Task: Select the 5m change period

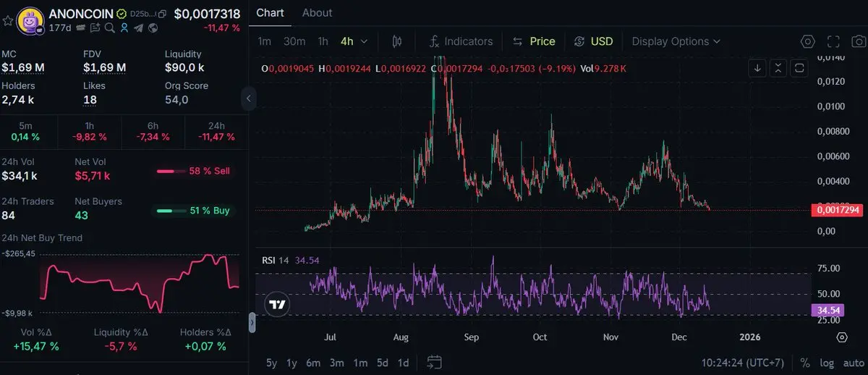Action: (26, 130)
